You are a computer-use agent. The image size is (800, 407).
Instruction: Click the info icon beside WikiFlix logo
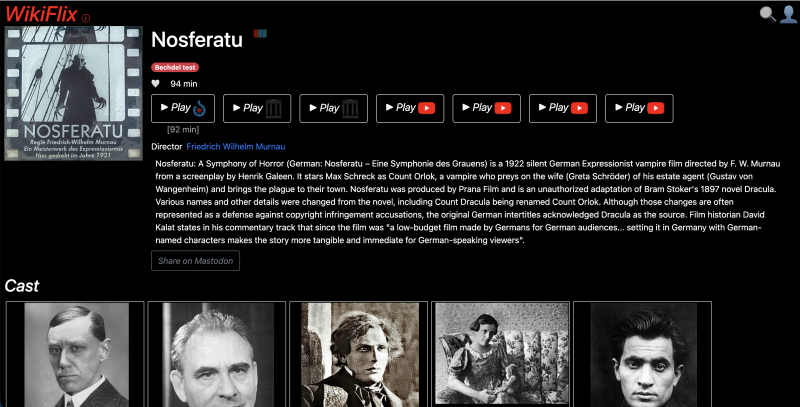tap(86, 18)
